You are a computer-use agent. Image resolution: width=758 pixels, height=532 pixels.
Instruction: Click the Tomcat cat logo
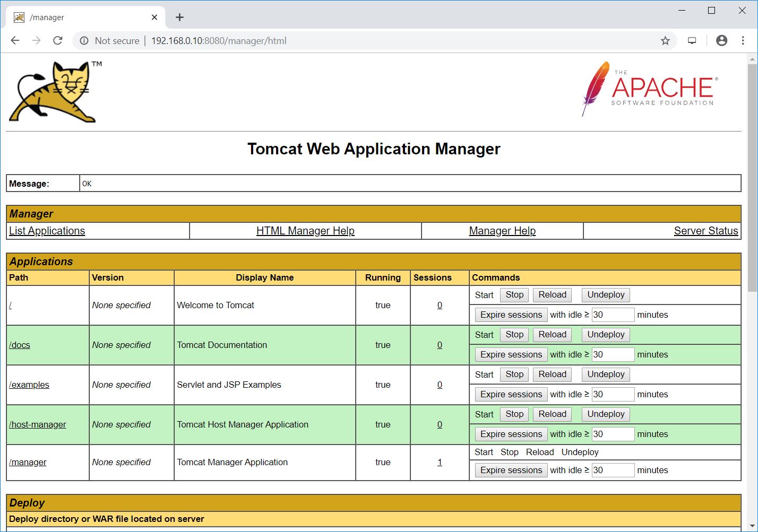click(x=55, y=92)
